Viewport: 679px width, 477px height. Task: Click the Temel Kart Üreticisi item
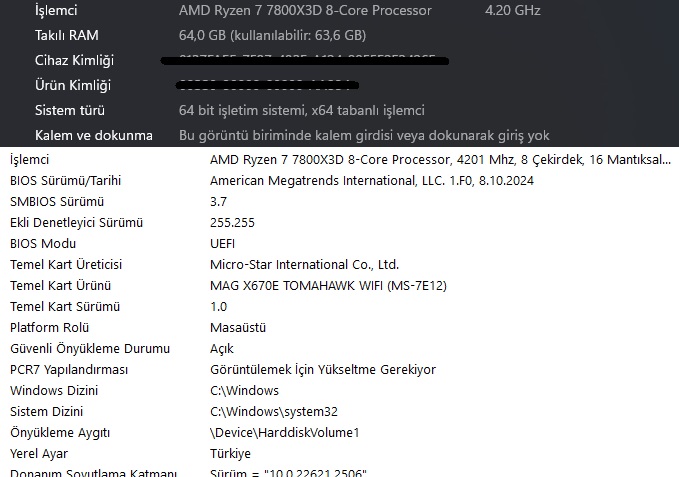pyautogui.click(x=66, y=265)
